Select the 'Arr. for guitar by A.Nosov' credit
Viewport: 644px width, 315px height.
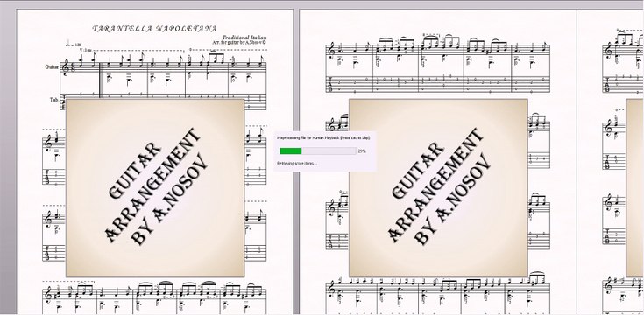[x=239, y=42]
